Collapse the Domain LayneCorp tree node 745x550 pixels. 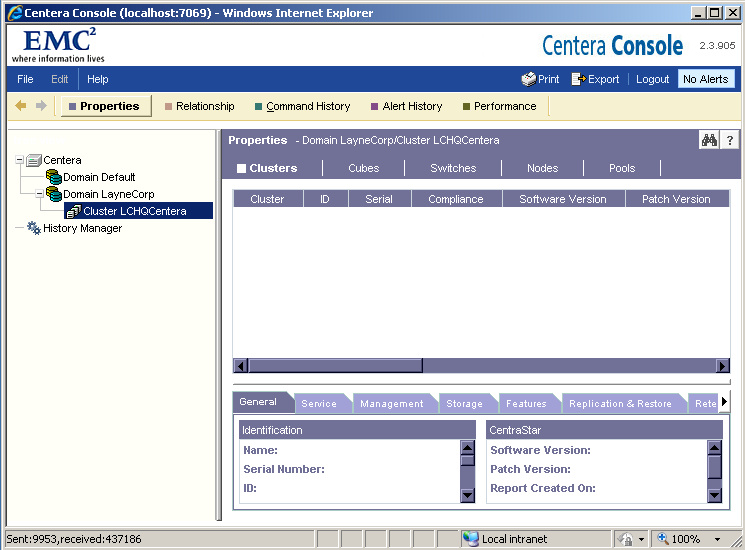[39, 194]
